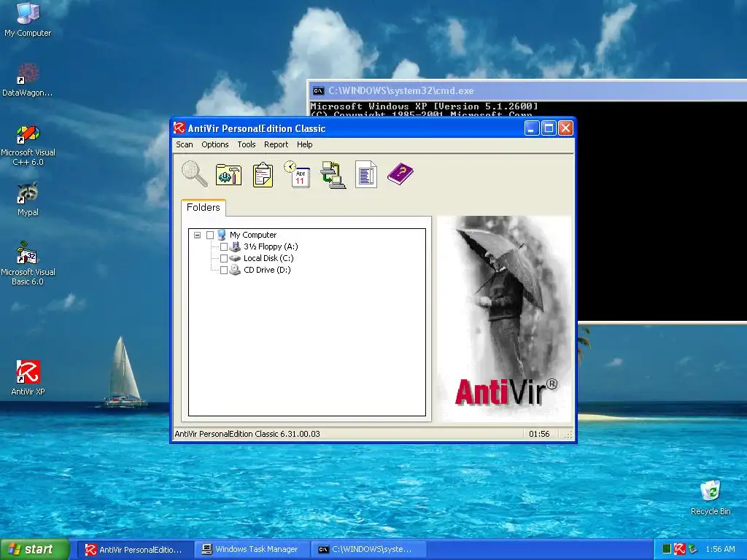Viewport: 747px width, 560px height.
Task: Select the 3½ Floppy (A:) label
Action: pos(271,246)
